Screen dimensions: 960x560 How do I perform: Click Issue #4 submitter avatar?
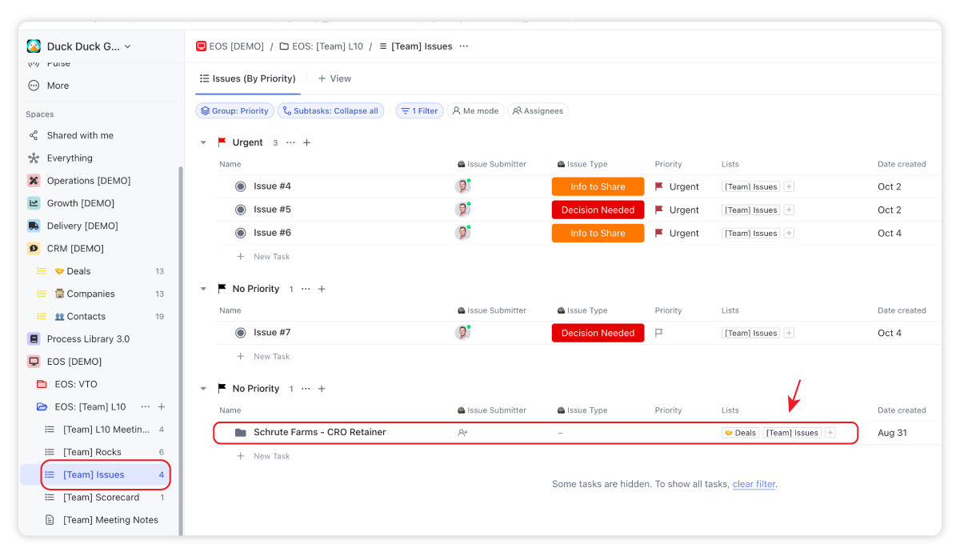462,186
